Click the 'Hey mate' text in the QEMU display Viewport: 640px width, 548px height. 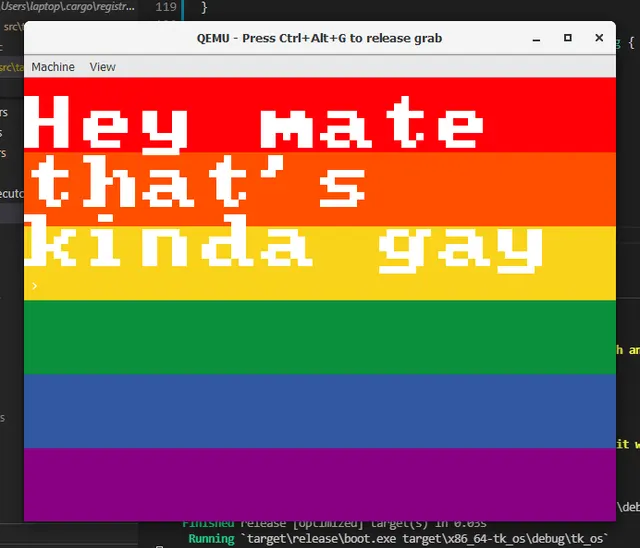click(x=254, y=123)
